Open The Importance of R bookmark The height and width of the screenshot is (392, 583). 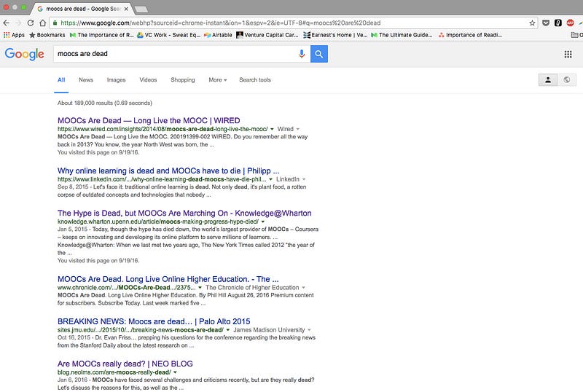coord(102,35)
